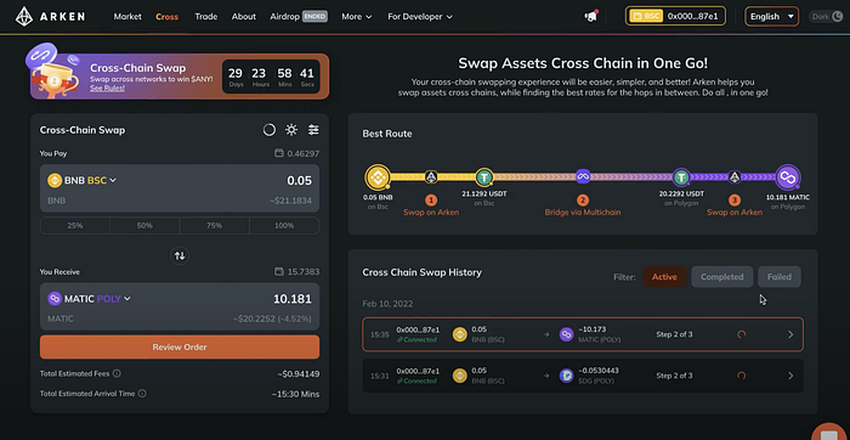850x440 pixels.
Task: Click the Arken logo icon
Action: click(x=24, y=16)
